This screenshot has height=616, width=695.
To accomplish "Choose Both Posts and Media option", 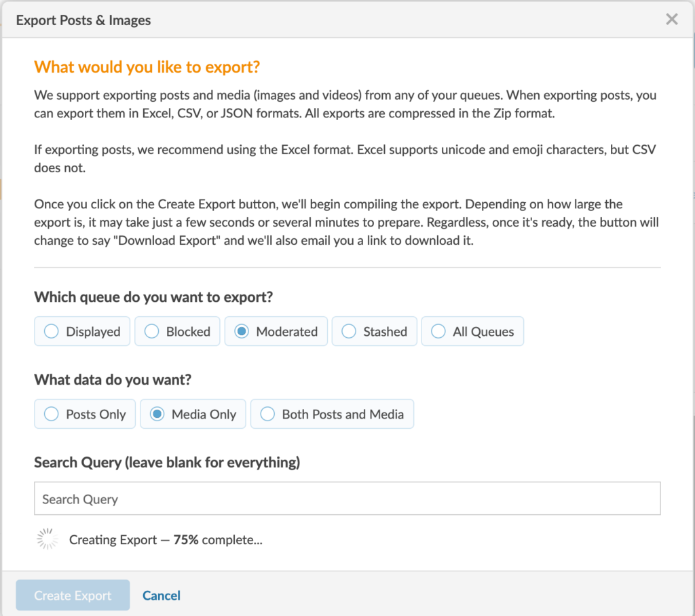I will 332,414.
